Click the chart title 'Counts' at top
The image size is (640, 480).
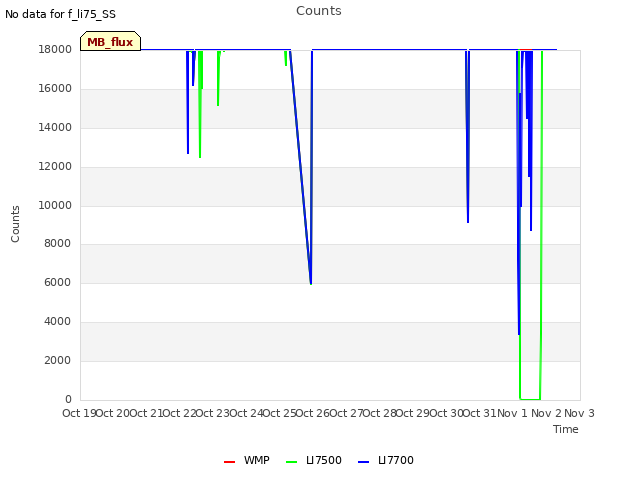[x=319, y=11]
